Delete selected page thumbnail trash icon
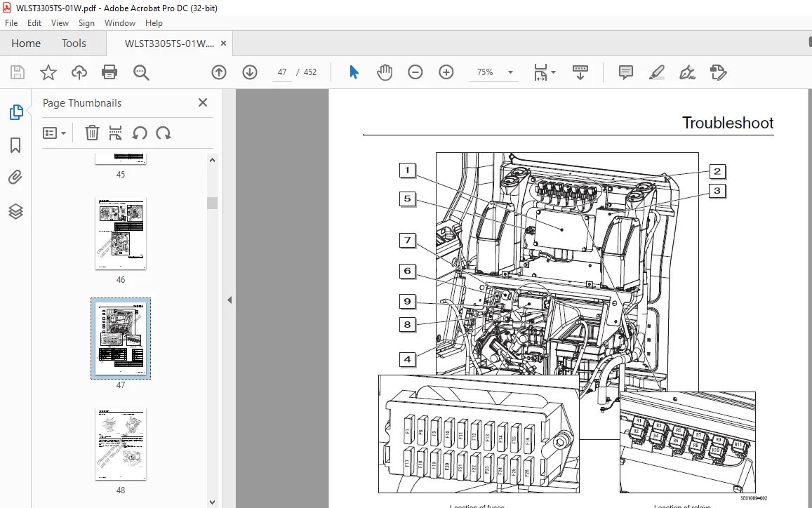The image size is (812, 508). pos(92,133)
